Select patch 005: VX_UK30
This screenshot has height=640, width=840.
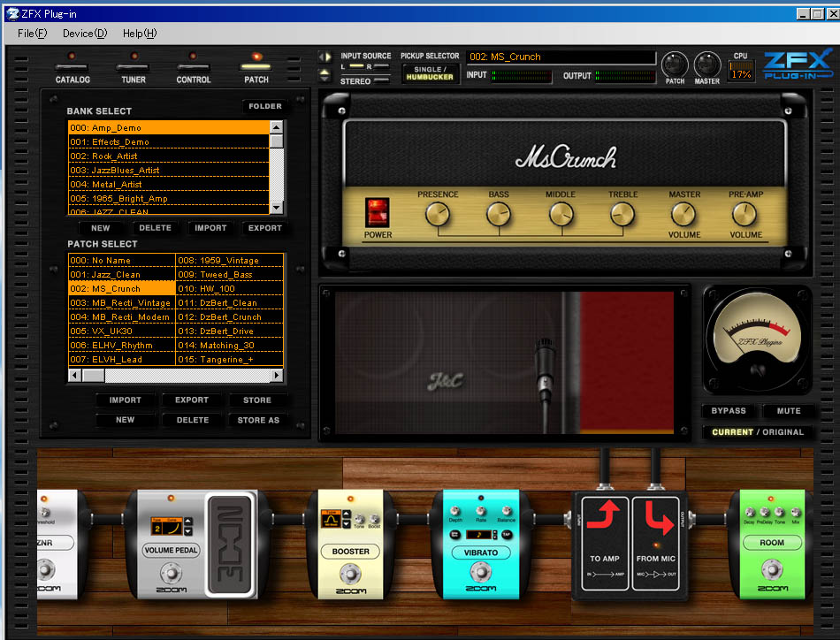point(122,331)
